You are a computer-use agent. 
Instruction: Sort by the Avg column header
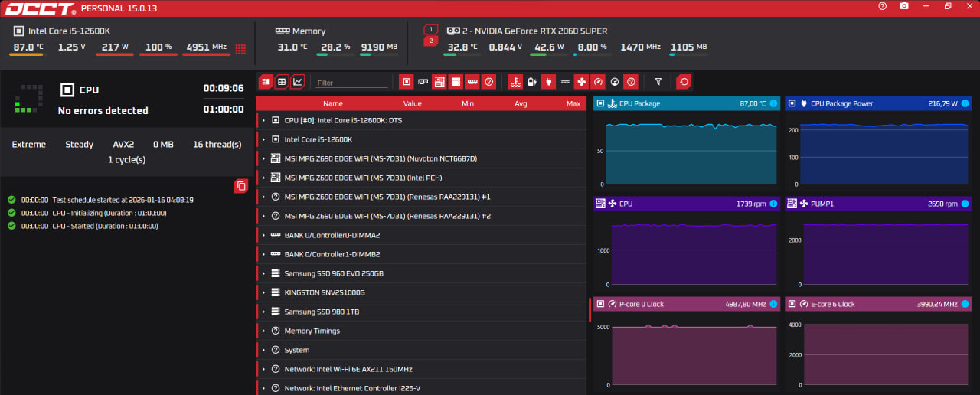click(521, 103)
